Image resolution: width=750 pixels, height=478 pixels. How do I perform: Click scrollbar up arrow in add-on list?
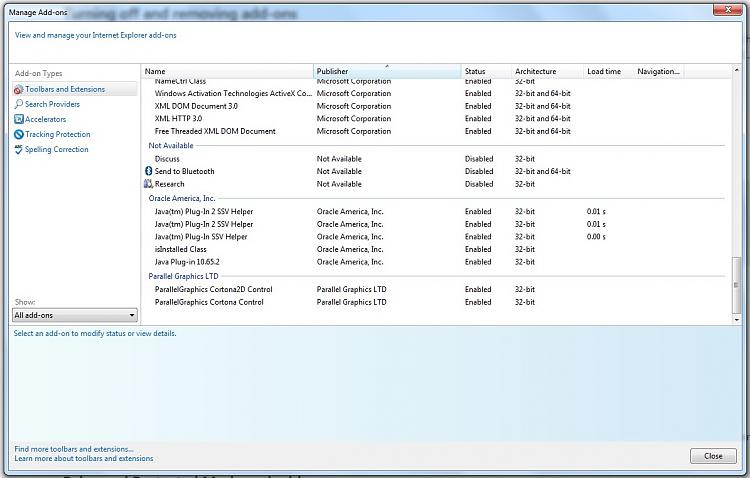(x=737, y=70)
